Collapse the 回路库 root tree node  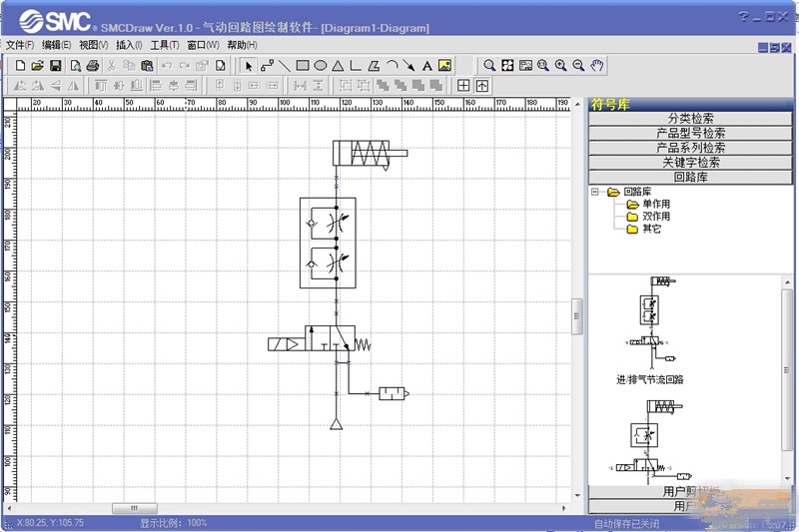[x=595, y=192]
